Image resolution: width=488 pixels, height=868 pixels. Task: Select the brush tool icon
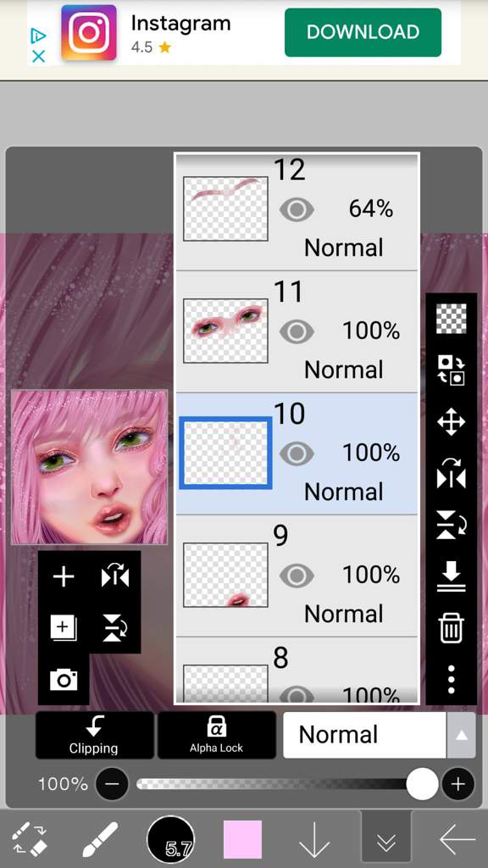coord(100,839)
